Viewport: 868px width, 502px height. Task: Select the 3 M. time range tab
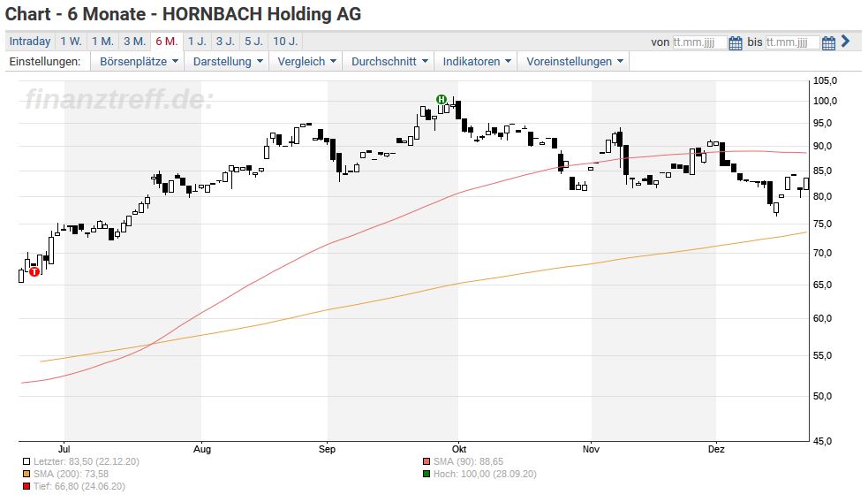[134, 42]
